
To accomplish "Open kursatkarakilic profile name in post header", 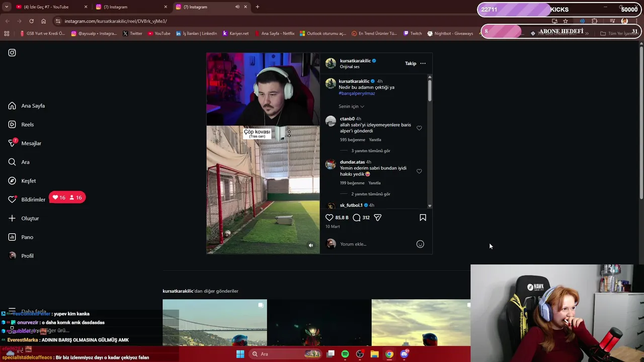I will click(355, 61).
